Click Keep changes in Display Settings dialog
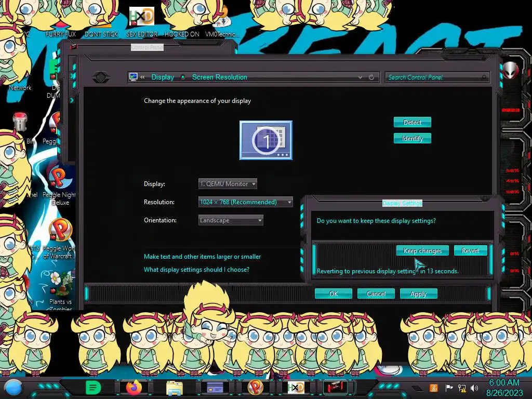Viewport: 532px width, 399px height. [422, 251]
